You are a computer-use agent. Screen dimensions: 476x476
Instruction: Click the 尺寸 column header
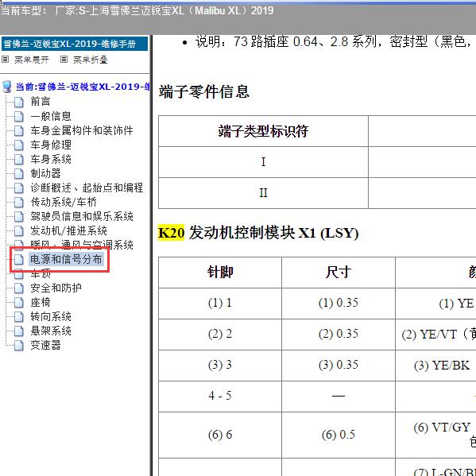339,273
